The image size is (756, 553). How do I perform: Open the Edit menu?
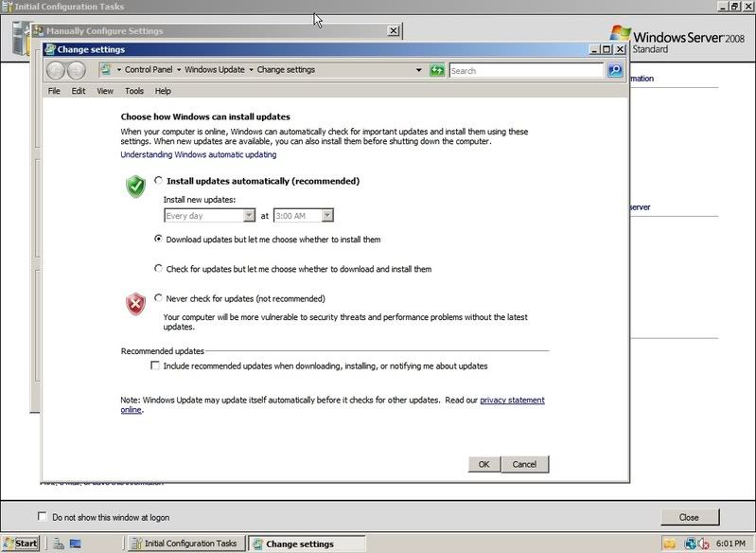coord(79,91)
